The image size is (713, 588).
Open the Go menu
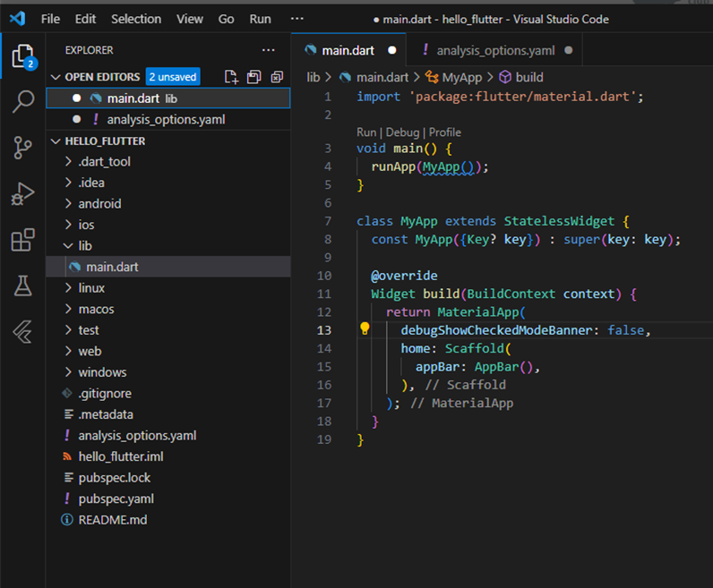point(226,19)
